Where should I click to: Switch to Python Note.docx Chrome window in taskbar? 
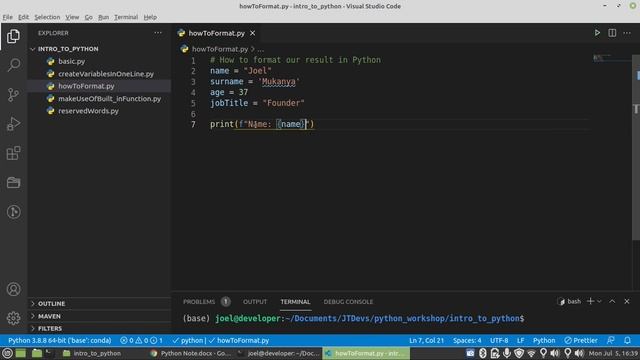pos(191,353)
